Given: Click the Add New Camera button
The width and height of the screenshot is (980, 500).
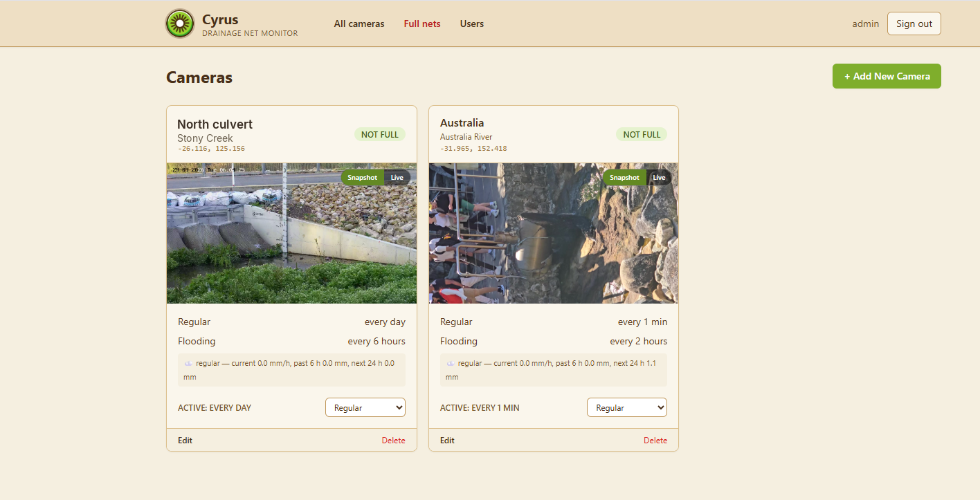Looking at the screenshot, I should [x=887, y=76].
